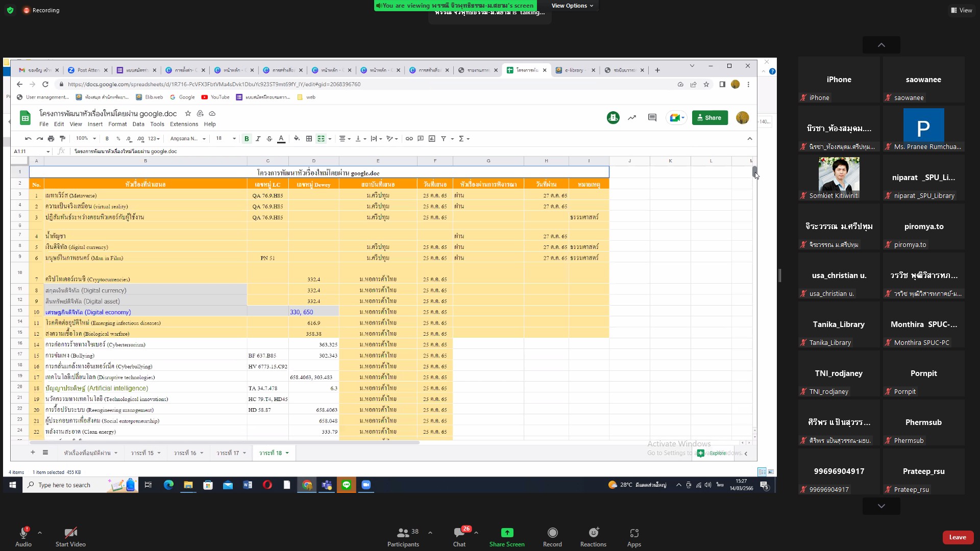Click the print icon in Sheets toolbar
Screen dimensions: 980x551
point(51,139)
